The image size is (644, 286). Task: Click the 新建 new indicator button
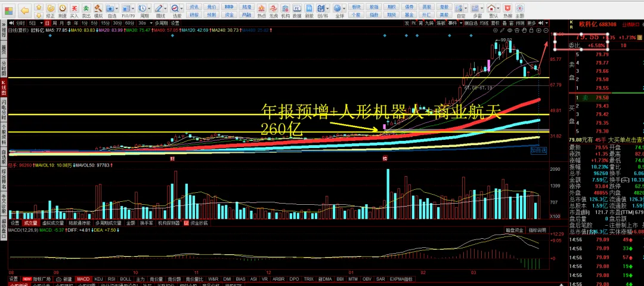click(x=64, y=279)
